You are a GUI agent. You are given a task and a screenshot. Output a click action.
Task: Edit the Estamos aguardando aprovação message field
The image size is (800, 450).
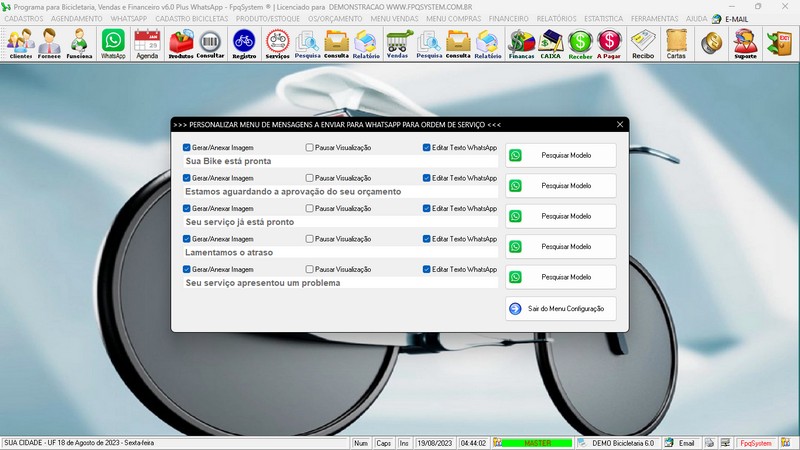340,191
